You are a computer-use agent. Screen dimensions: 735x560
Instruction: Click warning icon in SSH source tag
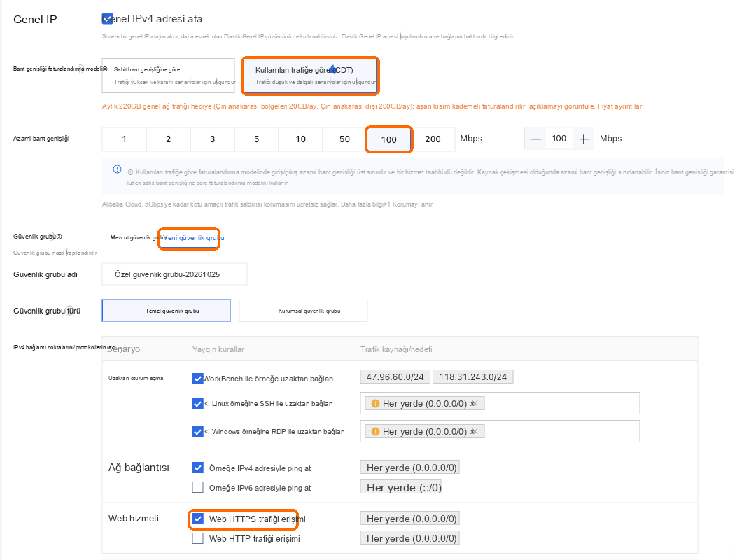pyautogui.click(x=375, y=403)
